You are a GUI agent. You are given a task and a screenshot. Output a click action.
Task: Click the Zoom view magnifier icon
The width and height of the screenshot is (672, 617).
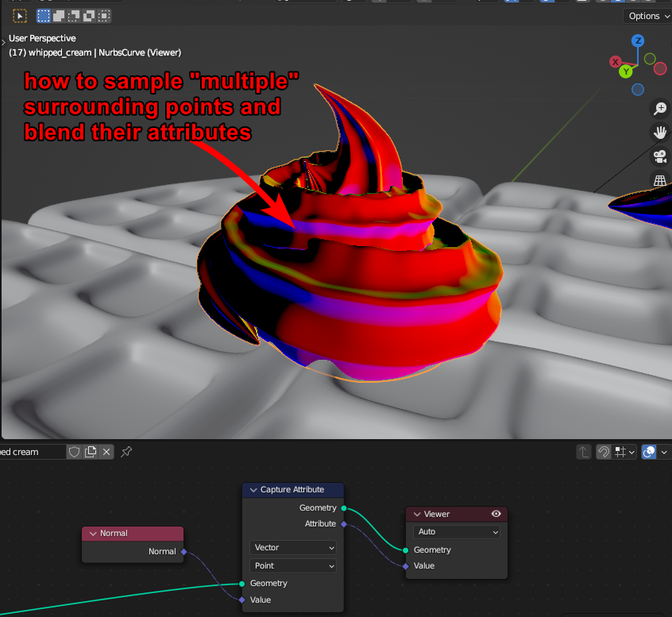660,108
